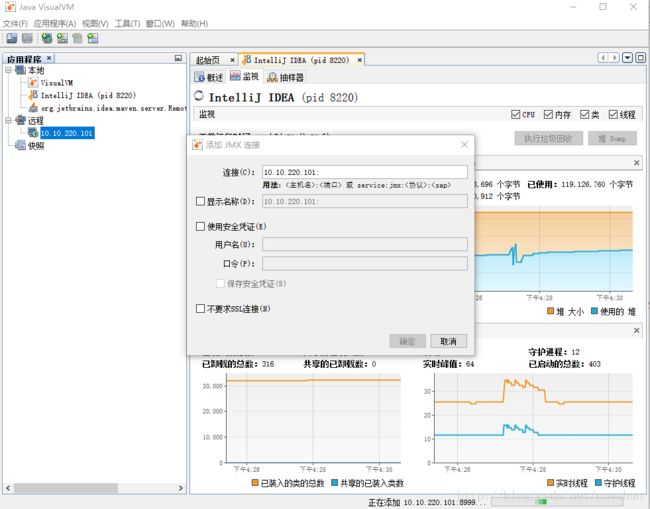
Task: Close the 起始页 tab
Action: point(232,60)
